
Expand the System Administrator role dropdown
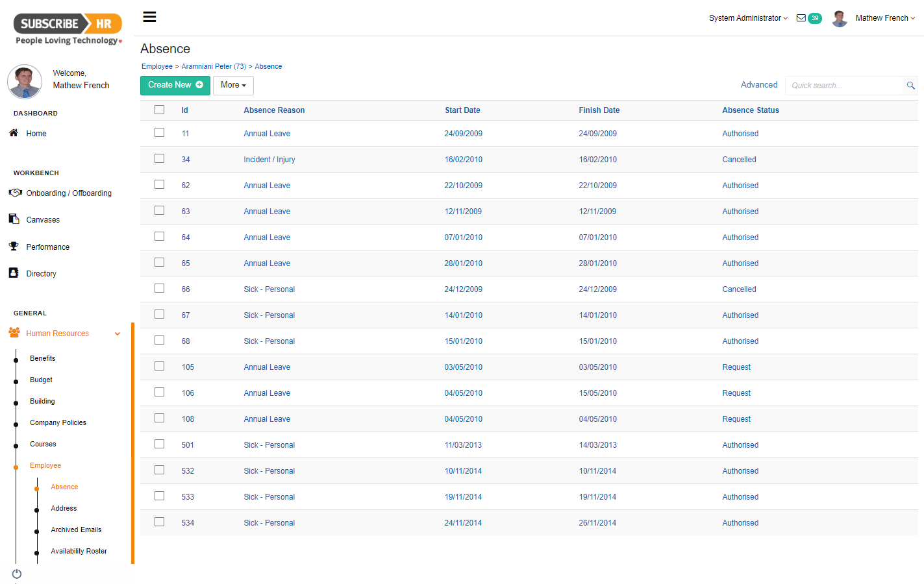coord(748,18)
